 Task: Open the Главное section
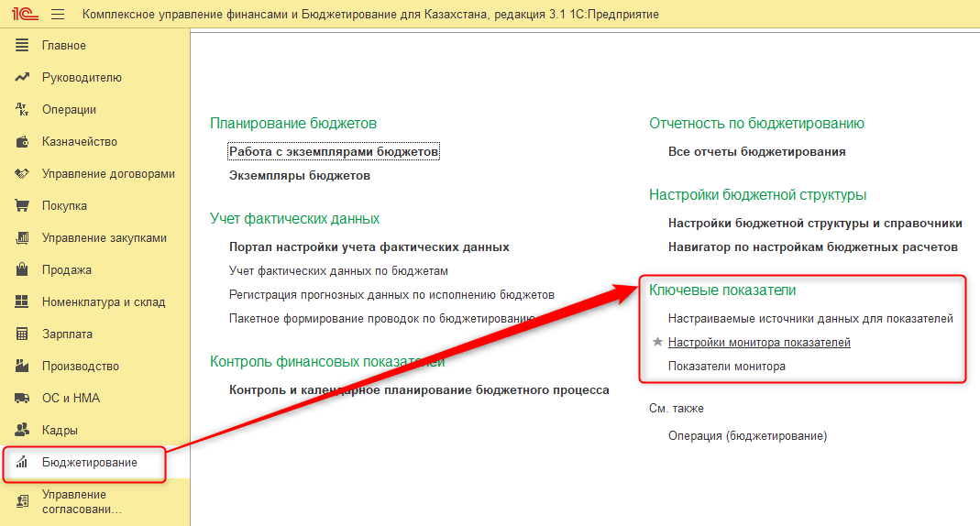click(64, 46)
